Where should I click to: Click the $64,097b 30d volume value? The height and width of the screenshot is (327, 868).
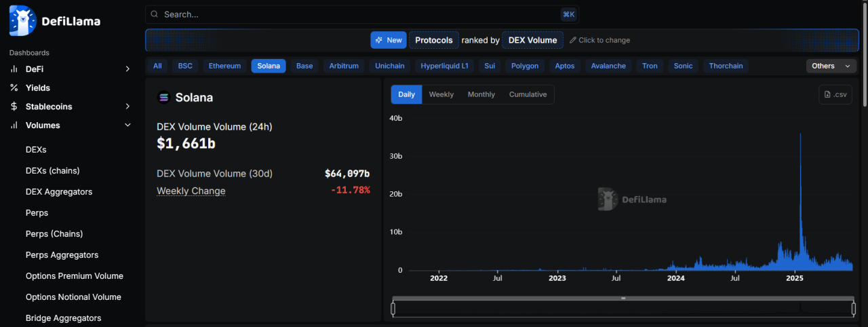click(347, 174)
